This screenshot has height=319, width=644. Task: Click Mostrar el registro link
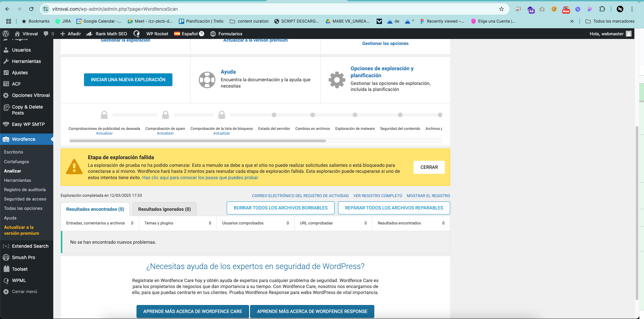[428, 196]
